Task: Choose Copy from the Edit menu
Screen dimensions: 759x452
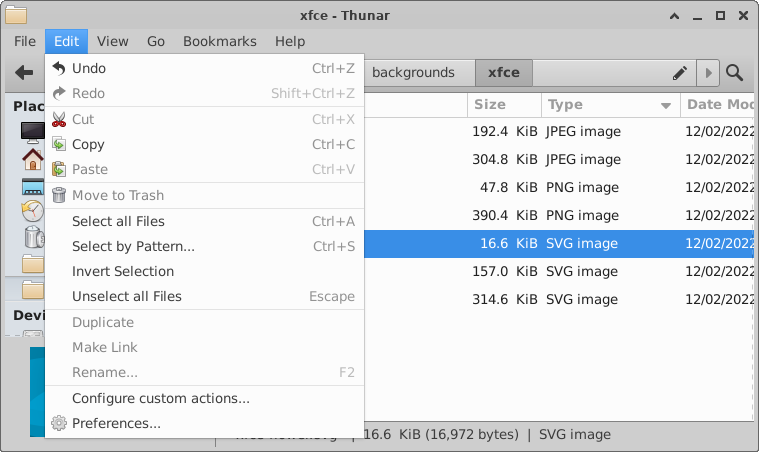Action: coord(204,144)
